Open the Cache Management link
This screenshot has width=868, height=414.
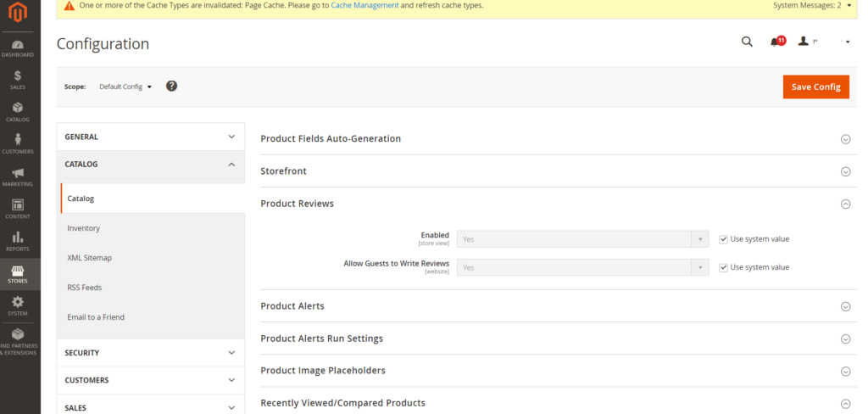point(364,6)
